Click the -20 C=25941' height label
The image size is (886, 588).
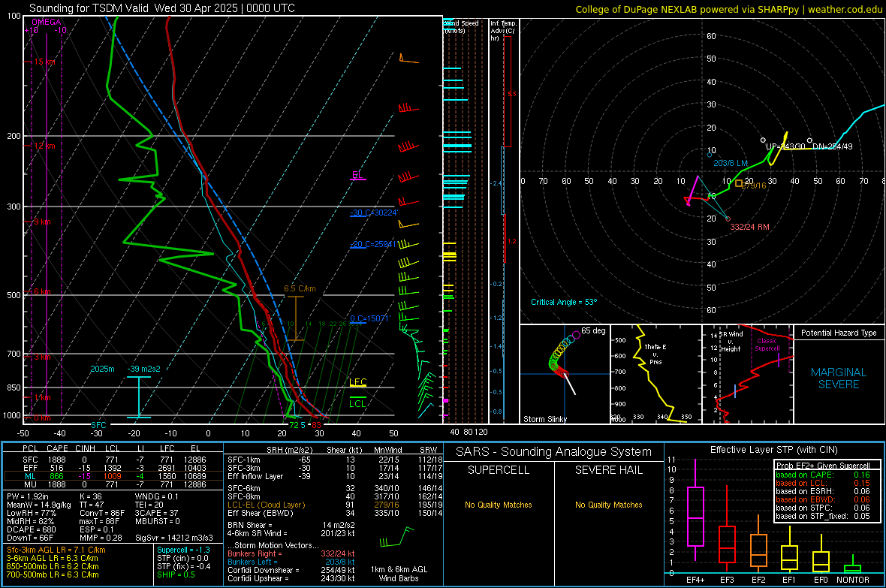point(373,244)
